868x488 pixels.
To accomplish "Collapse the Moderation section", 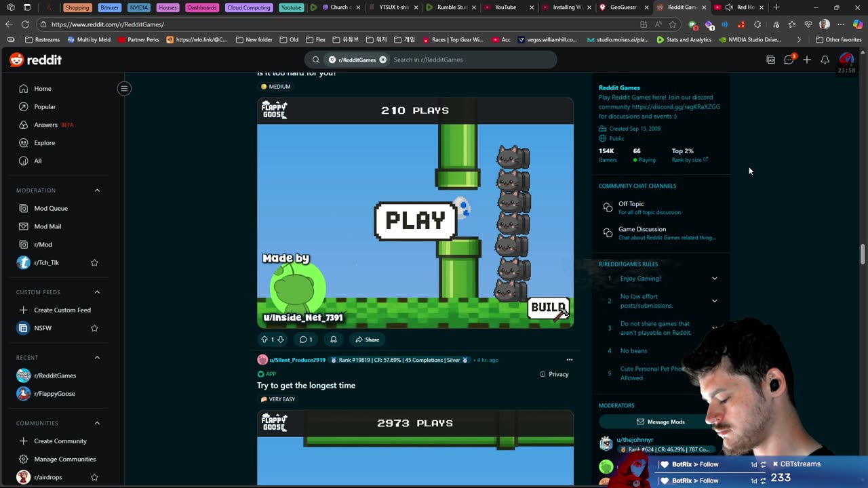I will click(97, 190).
